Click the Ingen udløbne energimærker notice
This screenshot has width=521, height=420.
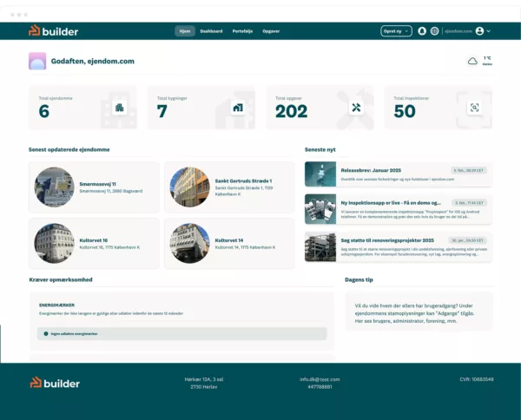tap(181, 334)
